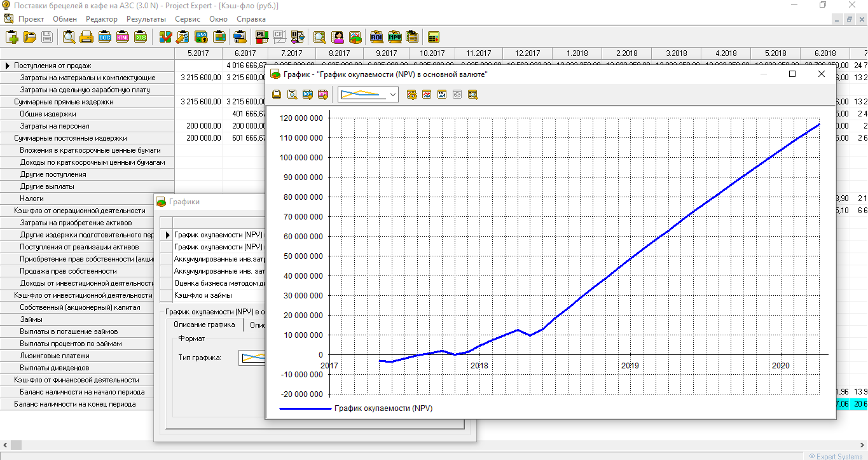
Task: Open the balance sheet scales icon
Action: [x=297, y=36]
